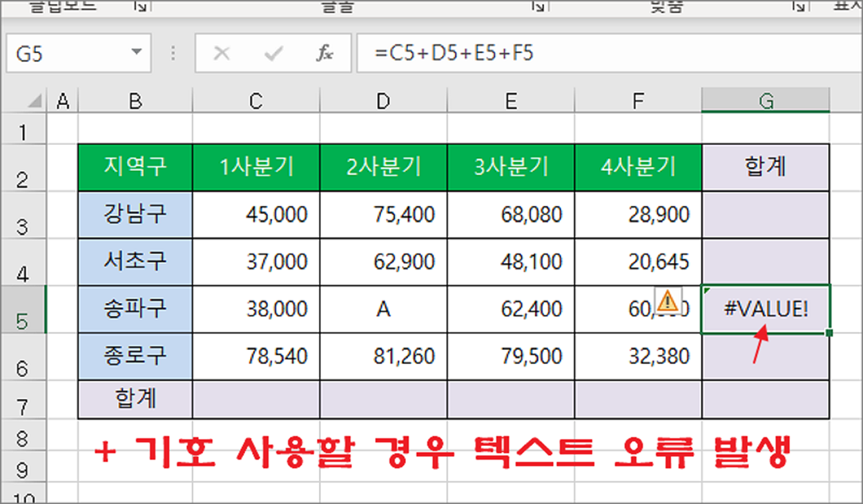Click the 지역구 header cell
863x504 pixels.
(135, 168)
